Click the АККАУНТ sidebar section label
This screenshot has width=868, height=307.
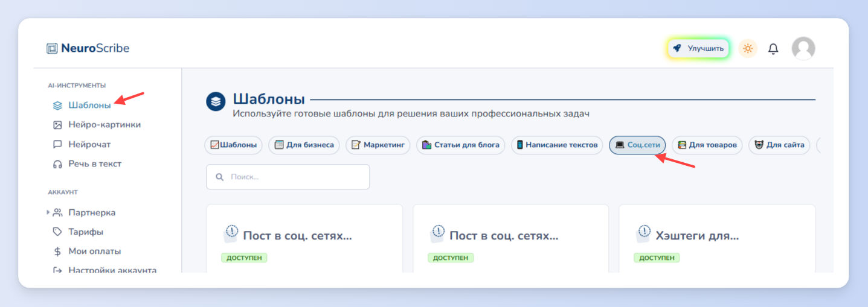pyautogui.click(x=63, y=192)
